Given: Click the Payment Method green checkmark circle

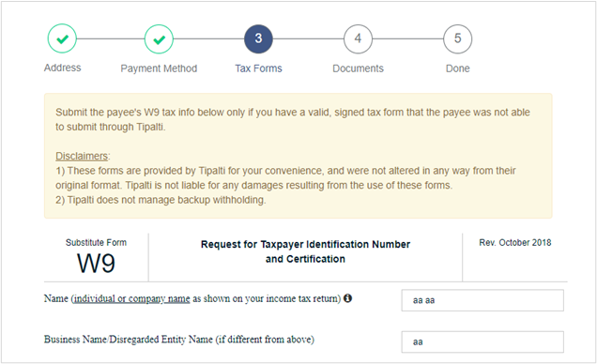Looking at the screenshot, I should click(159, 38).
